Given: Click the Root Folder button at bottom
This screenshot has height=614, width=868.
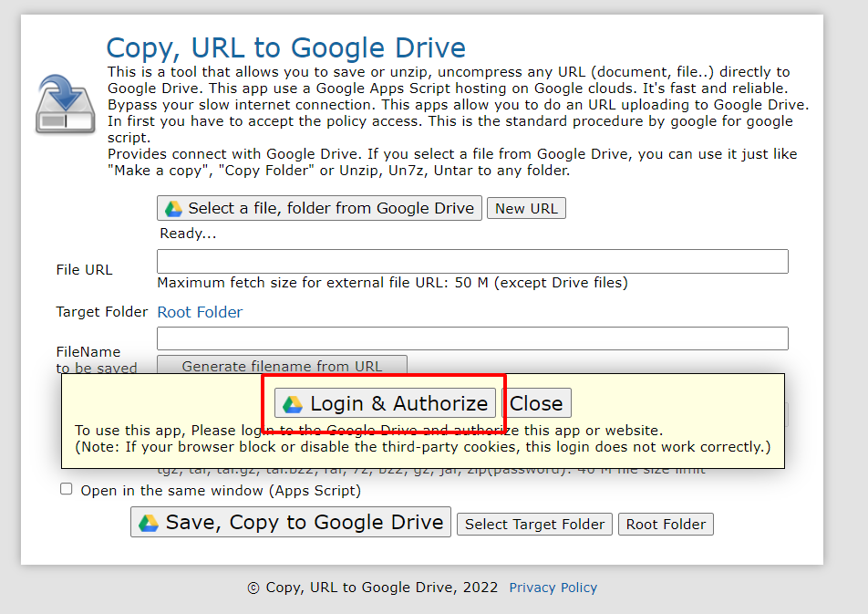Looking at the screenshot, I should 666,525.
